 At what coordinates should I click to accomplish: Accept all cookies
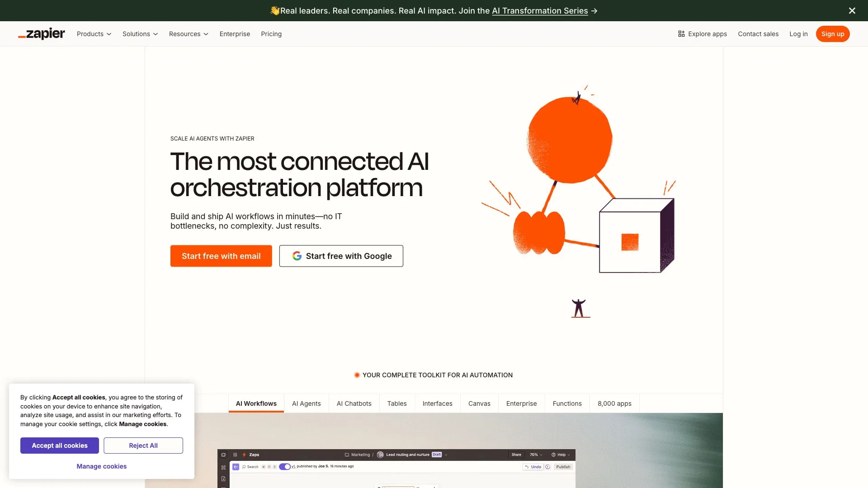(60, 446)
